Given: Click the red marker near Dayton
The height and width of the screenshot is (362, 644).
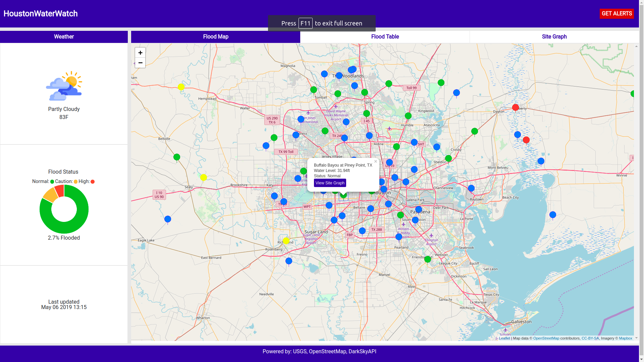Looking at the screenshot, I should [x=516, y=108].
